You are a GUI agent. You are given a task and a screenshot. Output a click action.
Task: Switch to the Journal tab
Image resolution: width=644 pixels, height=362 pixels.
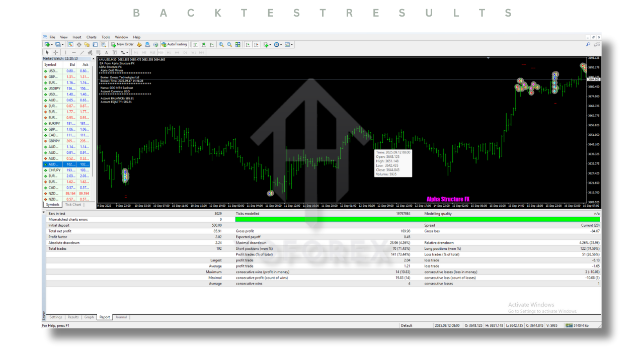(x=121, y=317)
